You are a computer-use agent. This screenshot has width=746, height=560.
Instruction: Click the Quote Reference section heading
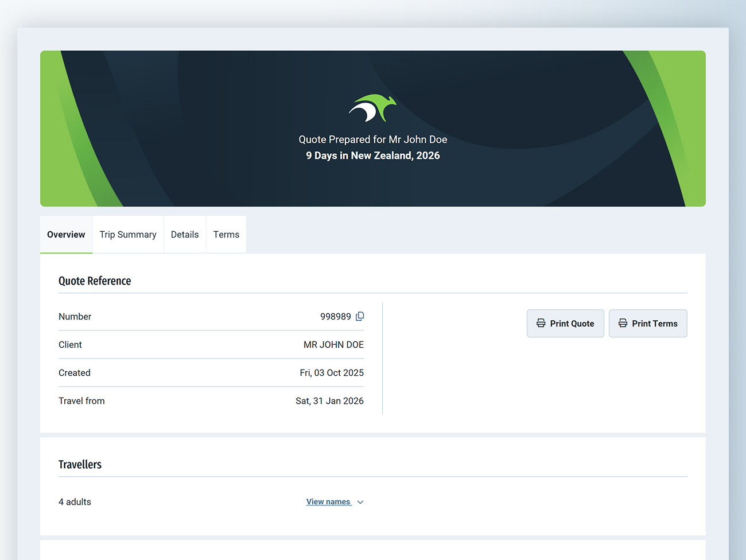click(x=95, y=281)
